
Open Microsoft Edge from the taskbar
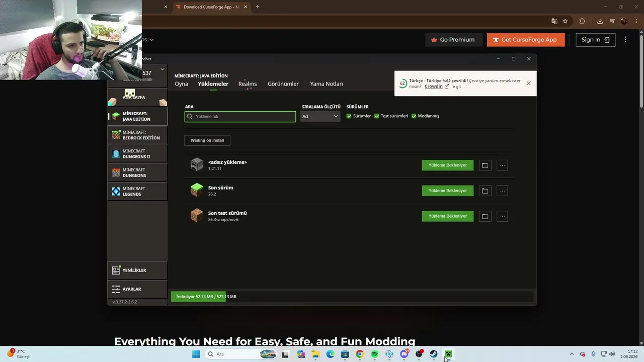[330, 354]
